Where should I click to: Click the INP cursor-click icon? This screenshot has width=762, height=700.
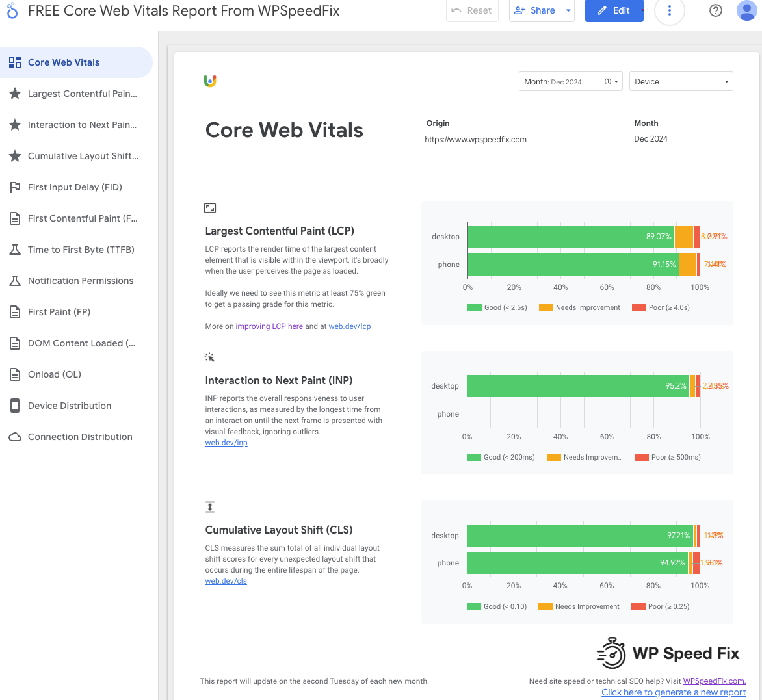(209, 357)
